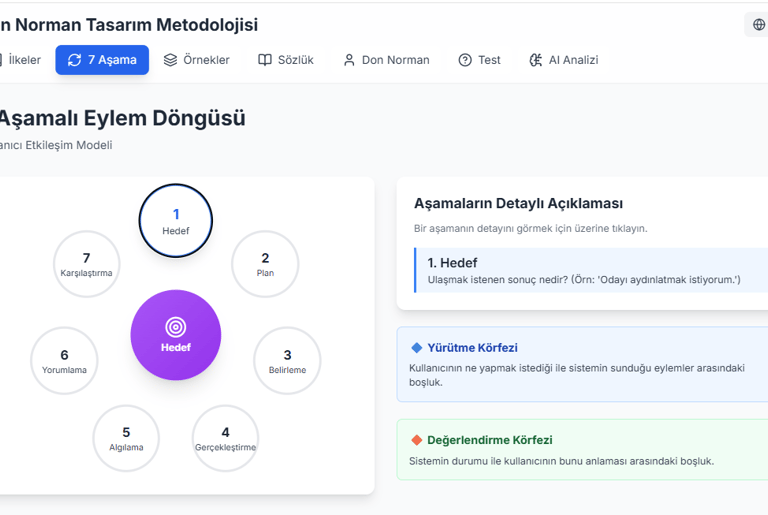Click the Aşamalı Eylem Döngüsü heading
768x515 pixels.
(122, 118)
